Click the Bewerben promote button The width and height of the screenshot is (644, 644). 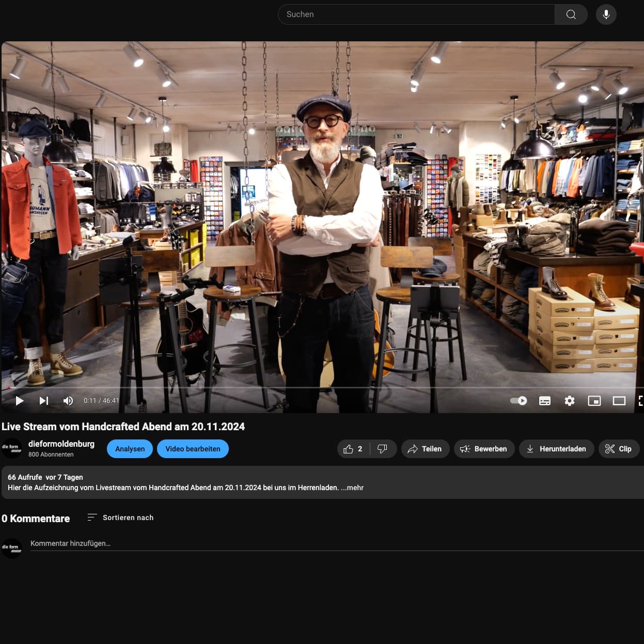coord(483,449)
